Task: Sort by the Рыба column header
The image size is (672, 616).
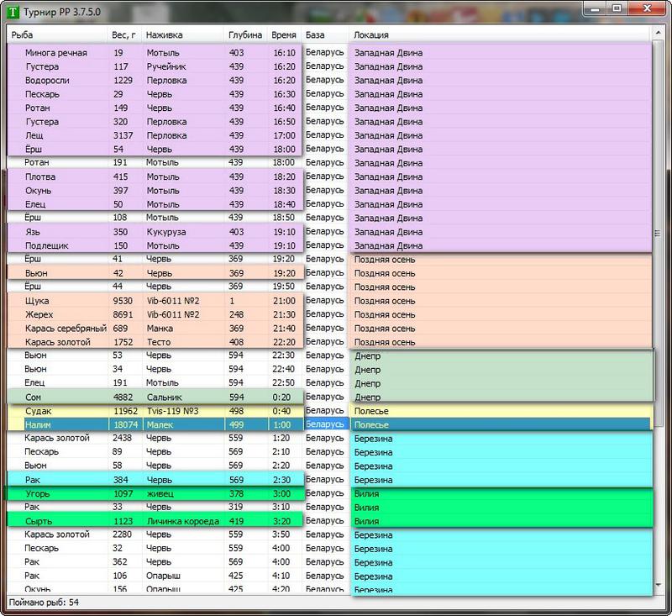Action: point(57,34)
